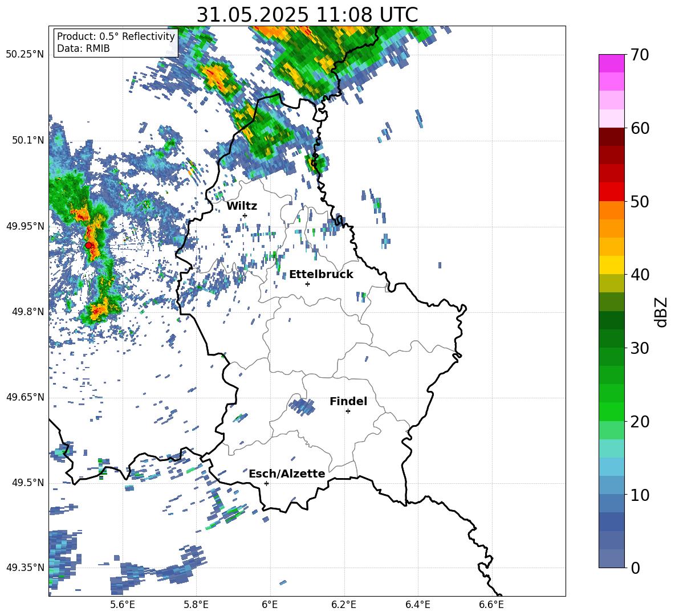The height and width of the screenshot is (616, 675).
Task: Click the colorbar value 70
Action: 640,55
